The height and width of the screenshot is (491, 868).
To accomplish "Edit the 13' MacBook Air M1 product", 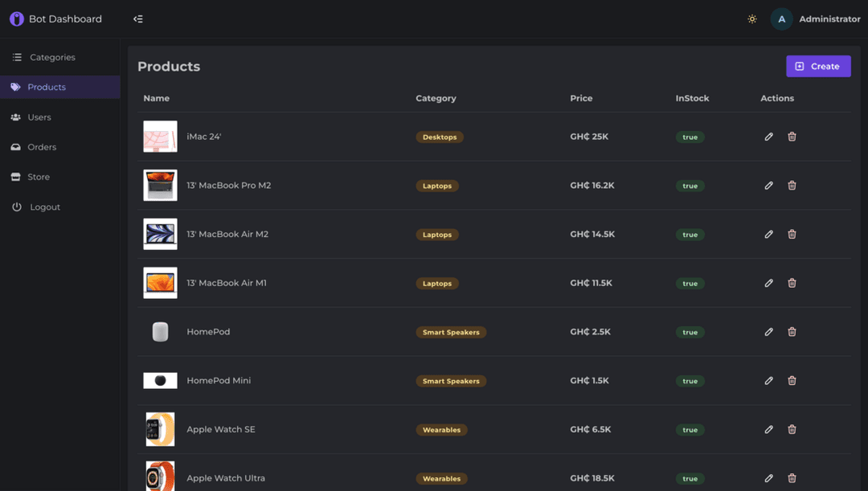I will pyautogui.click(x=769, y=283).
